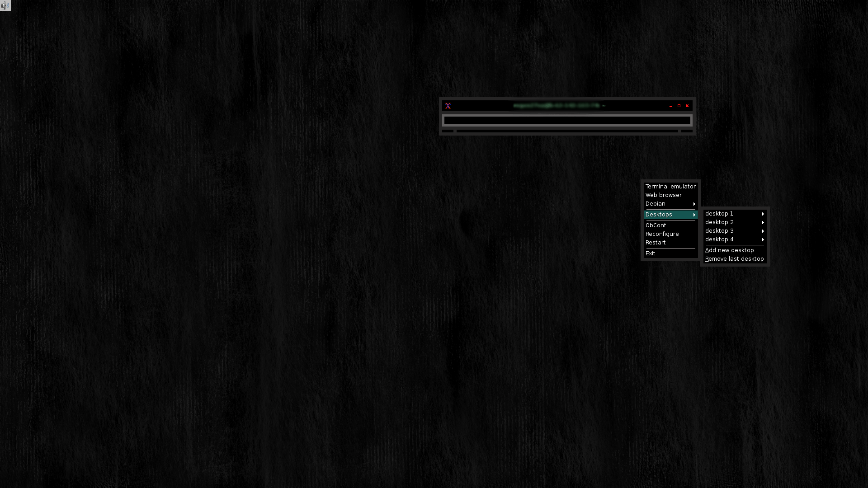Minimize the terminal window
Image resolution: width=868 pixels, height=488 pixels.
[x=671, y=106]
